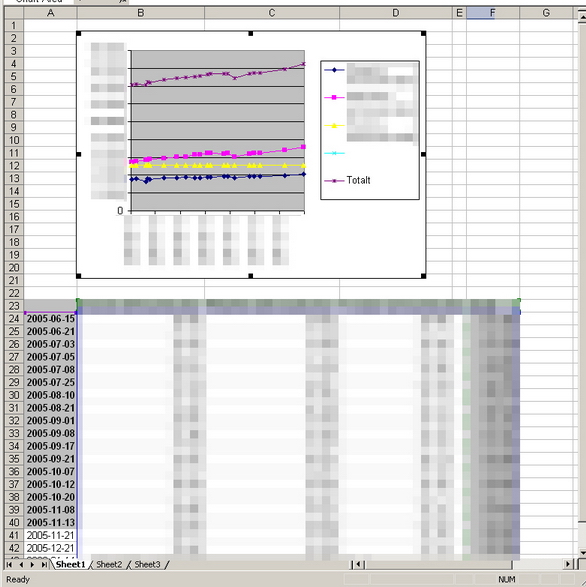586x587 pixels.
Task: Go to first sheet navigation arrow
Action: pyautogui.click(x=9, y=564)
